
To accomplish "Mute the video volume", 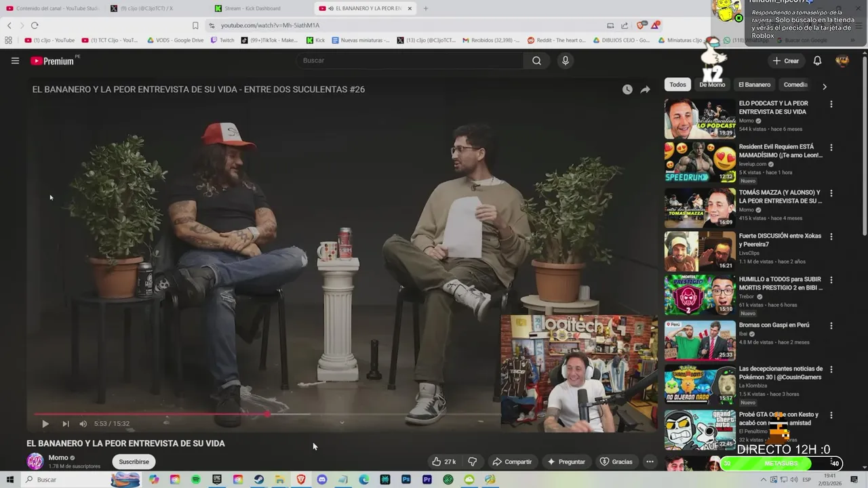I will click(83, 424).
